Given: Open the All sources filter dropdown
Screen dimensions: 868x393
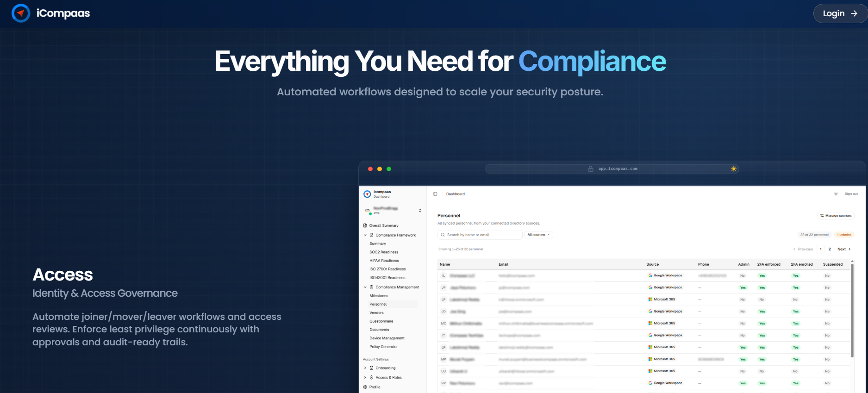Looking at the screenshot, I should pos(538,235).
